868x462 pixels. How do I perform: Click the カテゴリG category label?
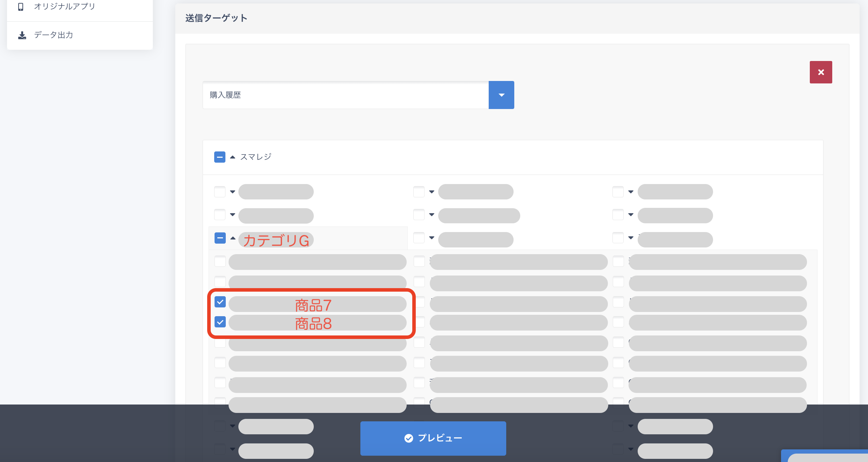pyautogui.click(x=276, y=240)
